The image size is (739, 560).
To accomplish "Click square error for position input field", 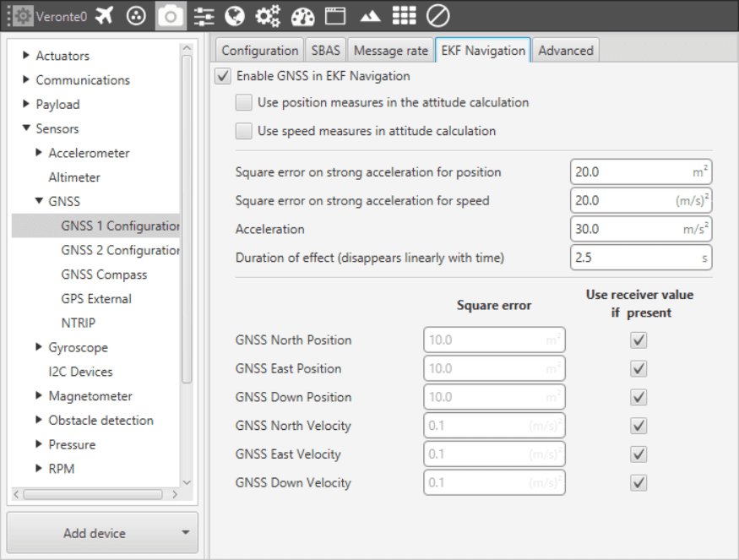I will 640,172.
